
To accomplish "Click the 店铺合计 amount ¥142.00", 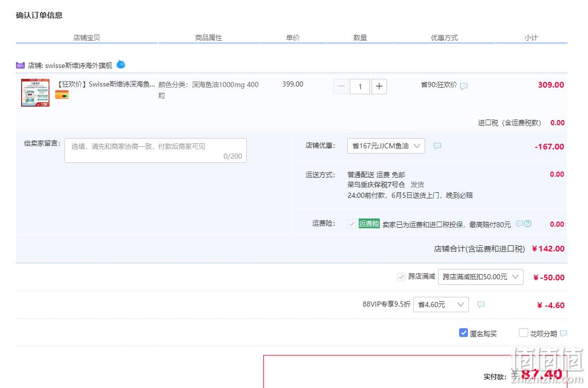I will tap(548, 248).
